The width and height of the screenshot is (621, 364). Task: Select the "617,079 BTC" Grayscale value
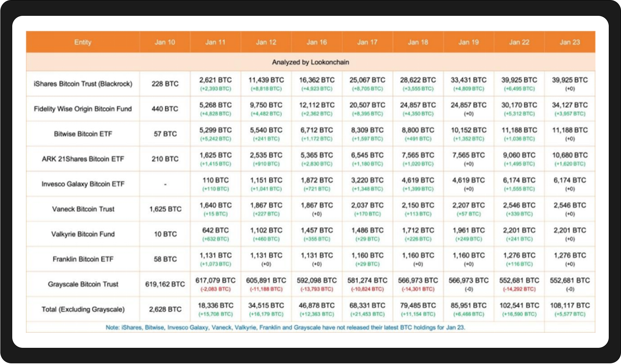pos(216,280)
